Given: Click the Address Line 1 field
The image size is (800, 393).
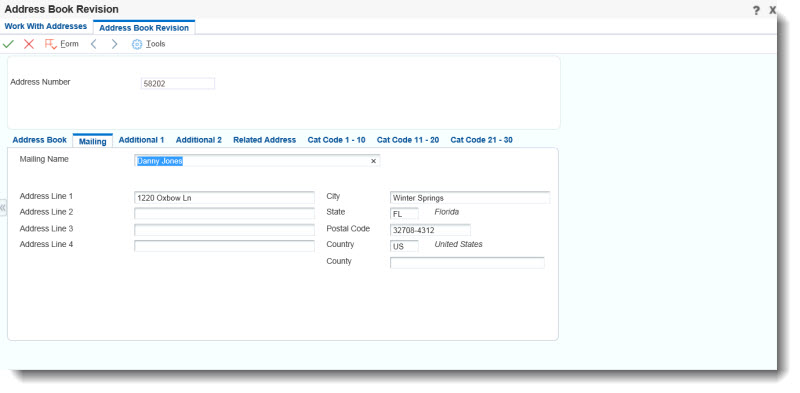Looking at the screenshot, I should coord(224,198).
